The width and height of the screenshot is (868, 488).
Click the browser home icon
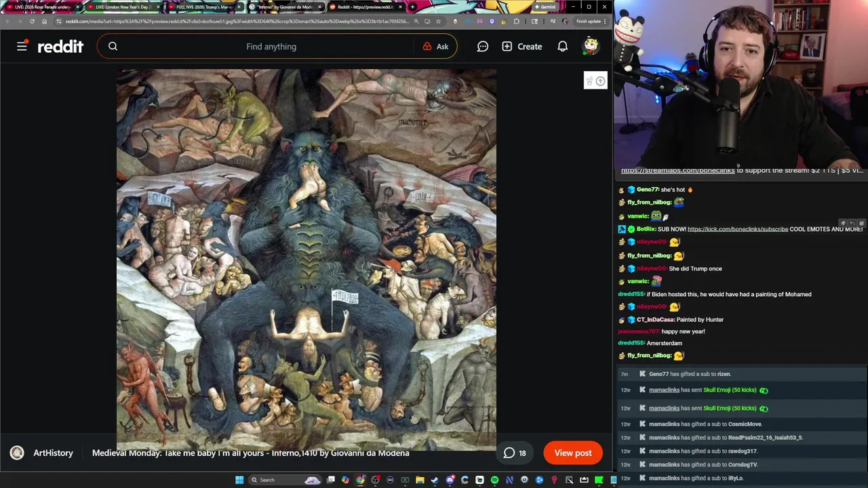point(44,21)
